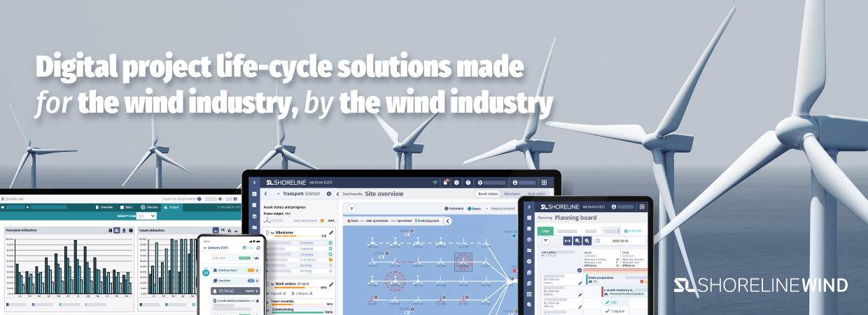868x315 pixels.
Task: Click info icon in Site overview header
Action: [x=456, y=183]
